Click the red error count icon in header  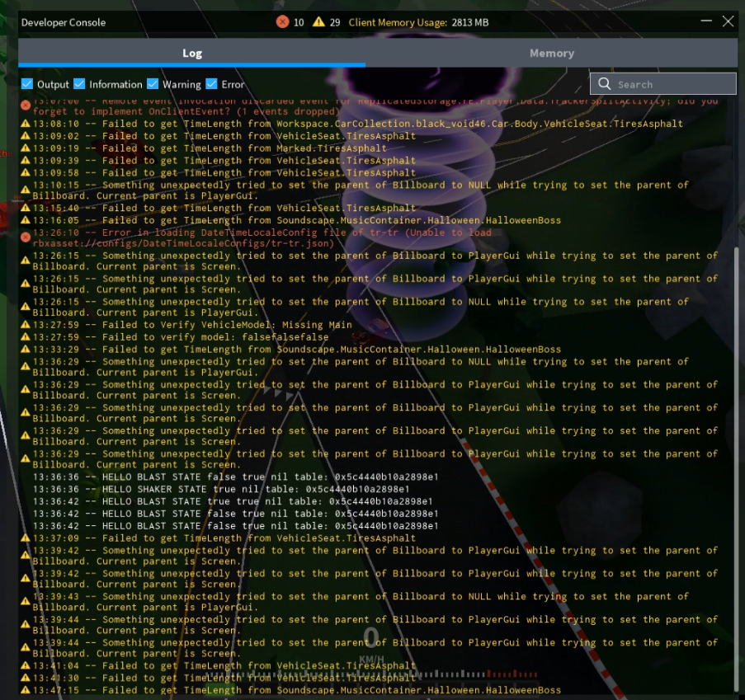tap(283, 22)
